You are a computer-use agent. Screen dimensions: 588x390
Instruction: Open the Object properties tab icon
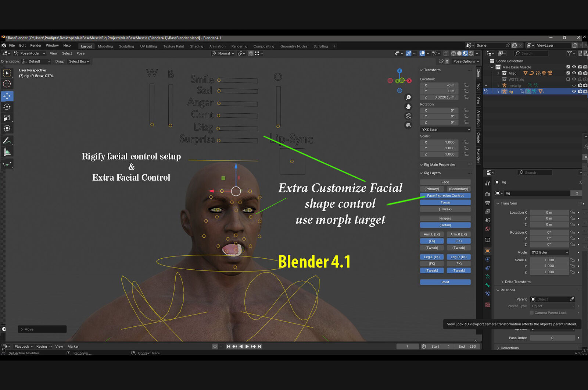tap(488, 251)
